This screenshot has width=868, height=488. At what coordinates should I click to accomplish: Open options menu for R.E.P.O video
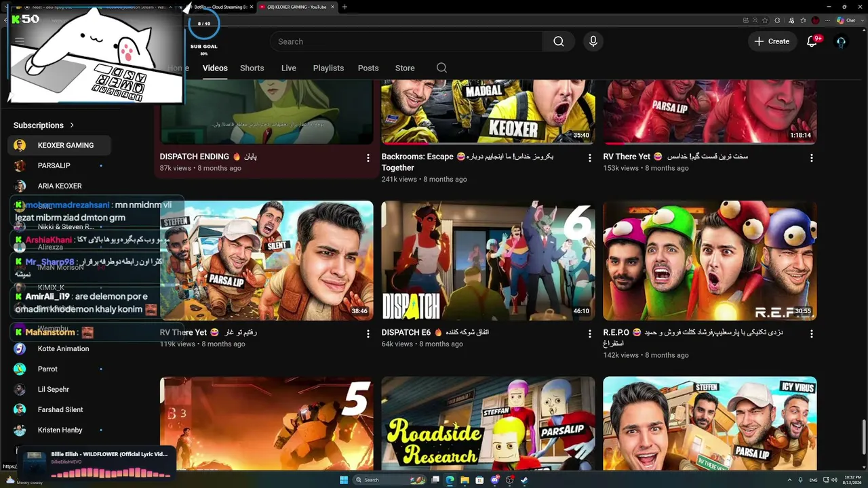tap(811, 334)
